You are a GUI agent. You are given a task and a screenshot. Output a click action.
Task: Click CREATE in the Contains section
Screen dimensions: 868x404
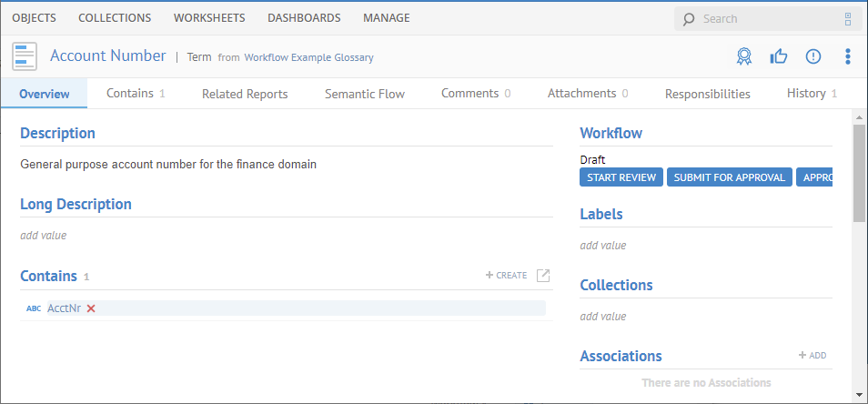[x=506, y=275]
